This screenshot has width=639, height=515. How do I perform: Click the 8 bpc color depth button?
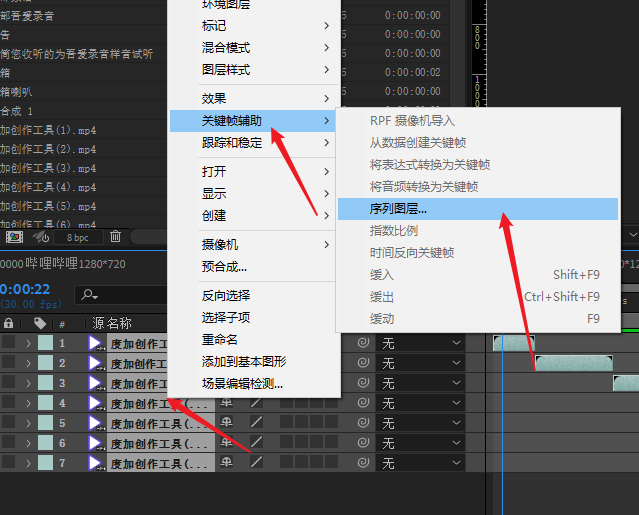tap(77, 238)
